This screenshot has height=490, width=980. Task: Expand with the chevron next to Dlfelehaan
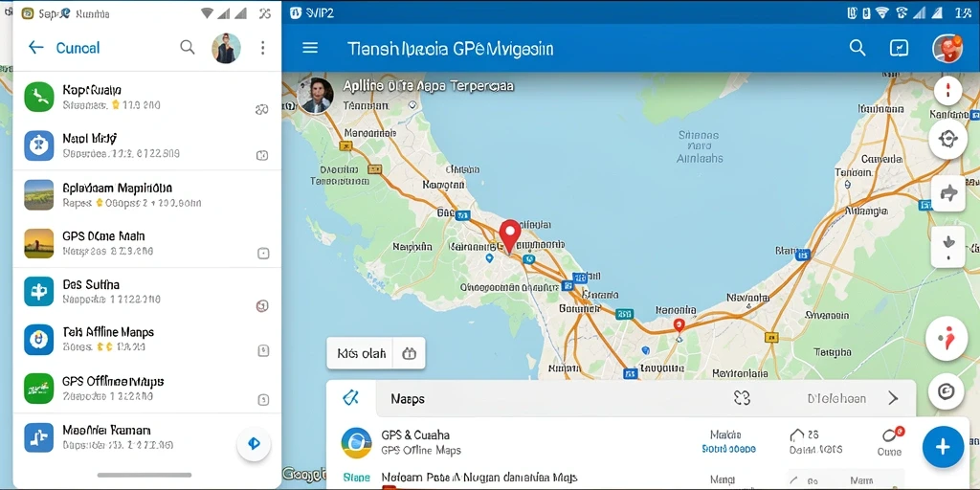pos(893,398)
